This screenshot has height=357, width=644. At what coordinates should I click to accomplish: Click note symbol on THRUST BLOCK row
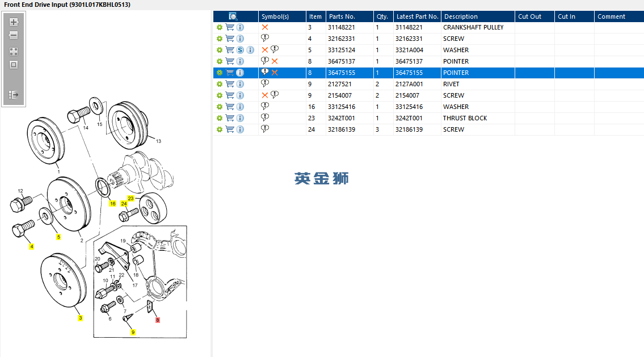265,117
